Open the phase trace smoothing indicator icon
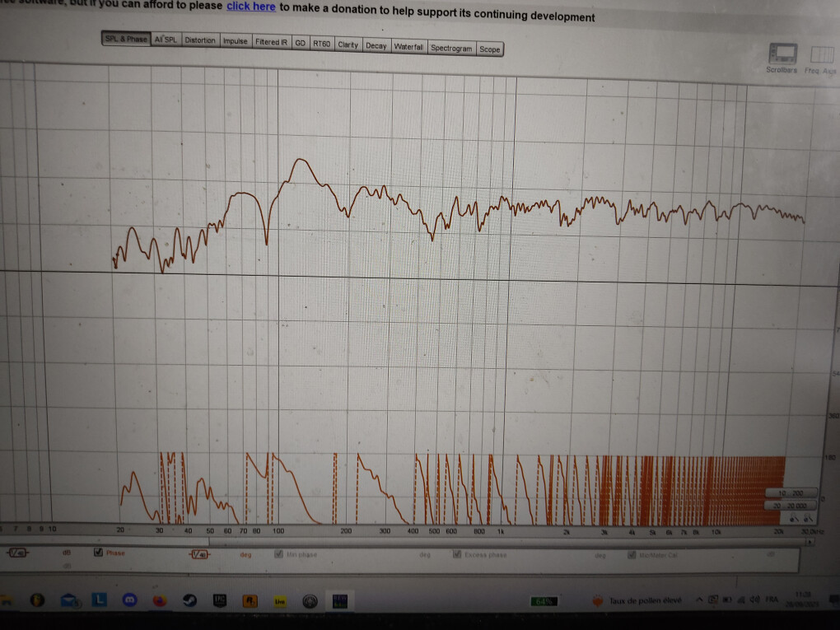The height and width of the screenshot is (630, 840). [200, 554]
